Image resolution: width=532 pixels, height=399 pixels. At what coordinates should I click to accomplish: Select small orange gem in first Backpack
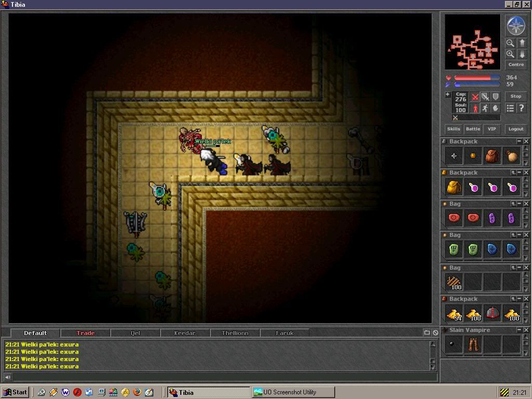(x=473, y=156)
